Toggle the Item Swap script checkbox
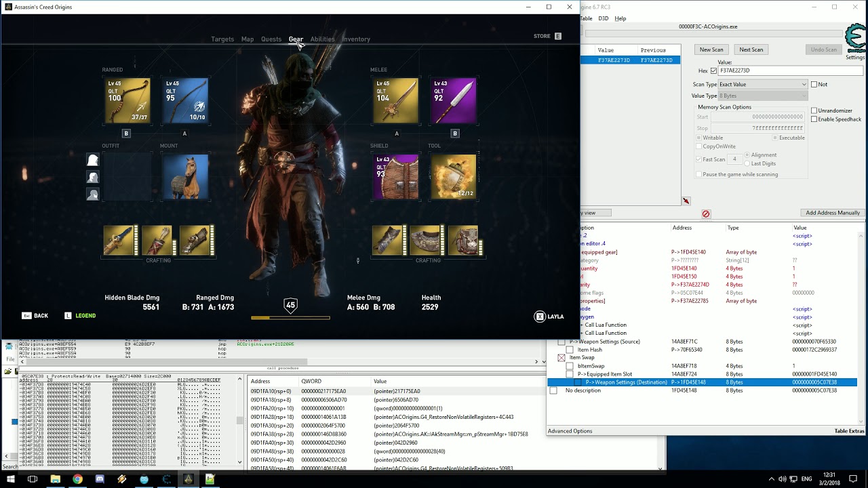The image size is (868, 488). (561, 358)
